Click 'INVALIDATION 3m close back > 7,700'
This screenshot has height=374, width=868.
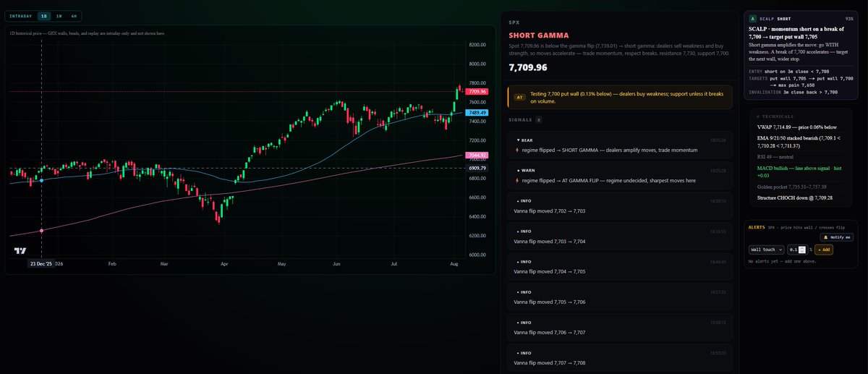coord(793,92)
